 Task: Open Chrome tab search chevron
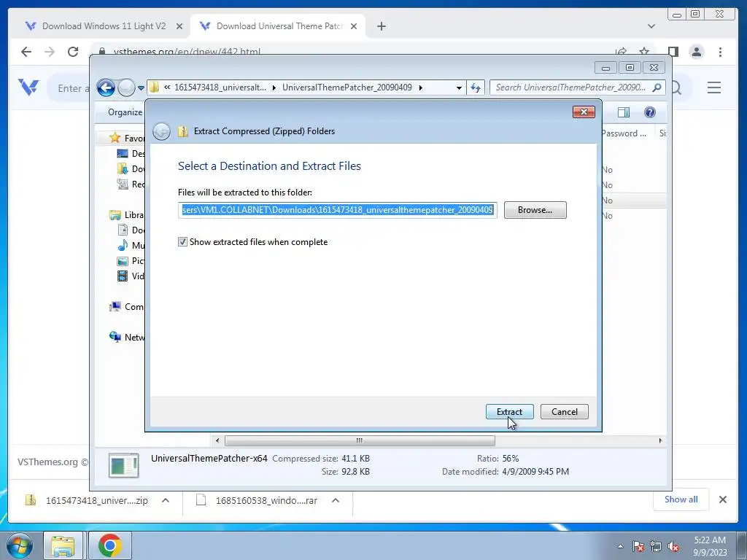651,26
